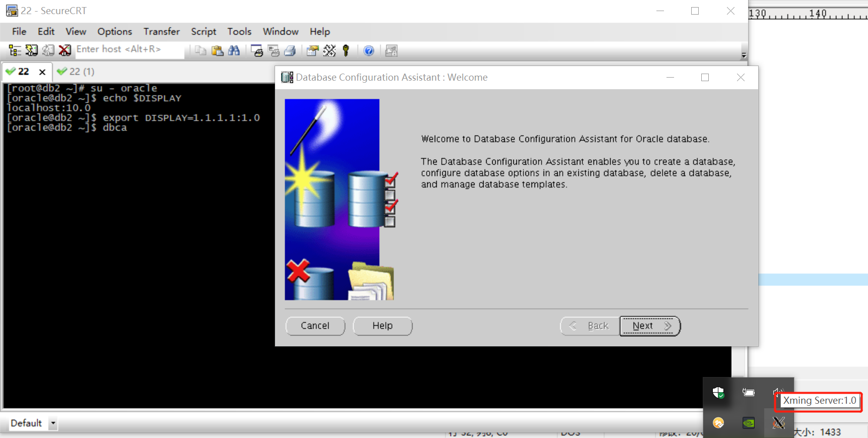Click the greyed Reconnect toolbar icon
Viewport: 868px width, 438px height.
point(48,50)
